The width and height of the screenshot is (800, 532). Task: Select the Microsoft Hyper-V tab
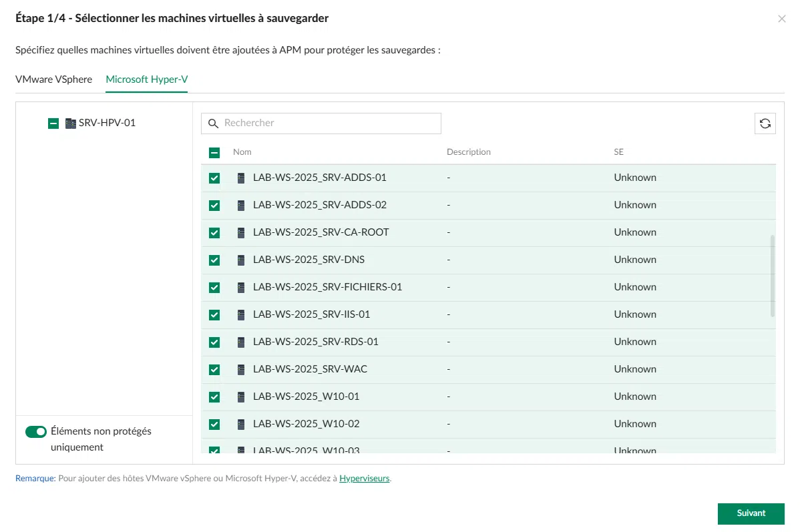point(147,79)
